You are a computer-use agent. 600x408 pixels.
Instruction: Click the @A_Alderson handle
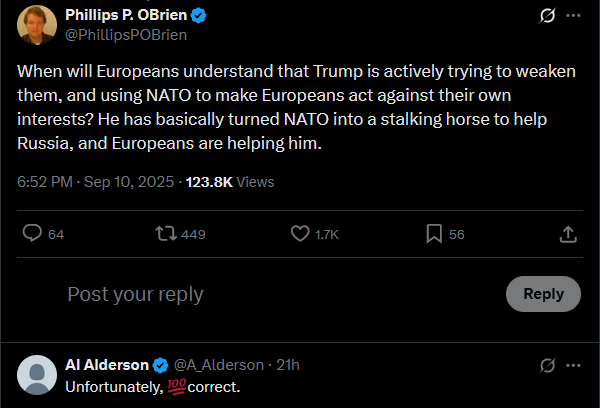pos(219,365)
